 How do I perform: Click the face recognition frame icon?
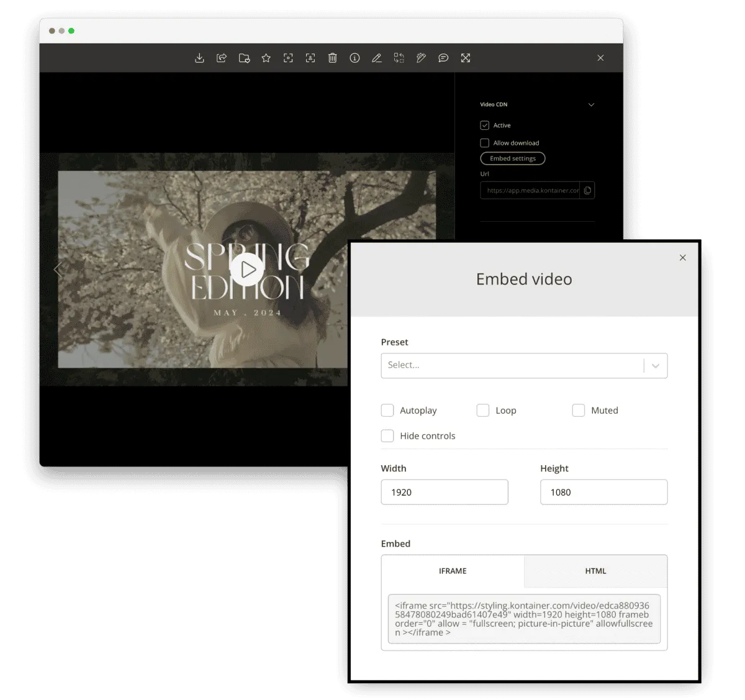click(310, 58)
